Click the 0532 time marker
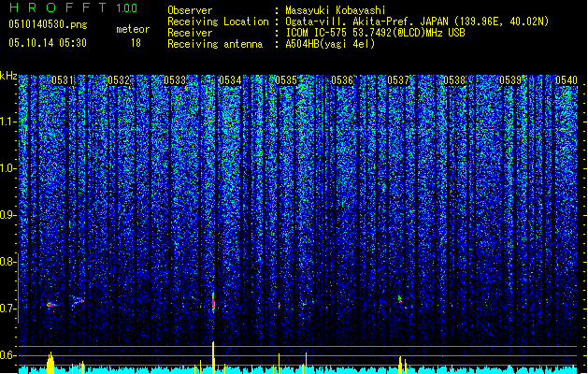This screenshot has width=588, height=374. (x=119, y=80)
